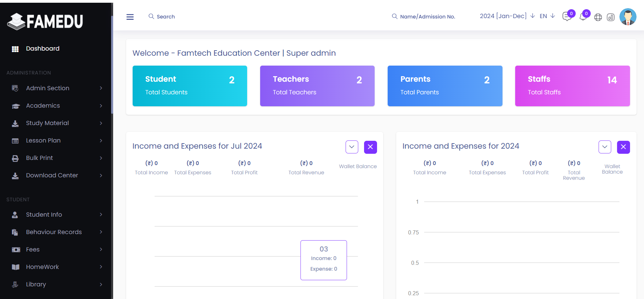Toggle the hamburger sidebar menu
This screenshot has height=299, width=644.
(x=130, y=17)
